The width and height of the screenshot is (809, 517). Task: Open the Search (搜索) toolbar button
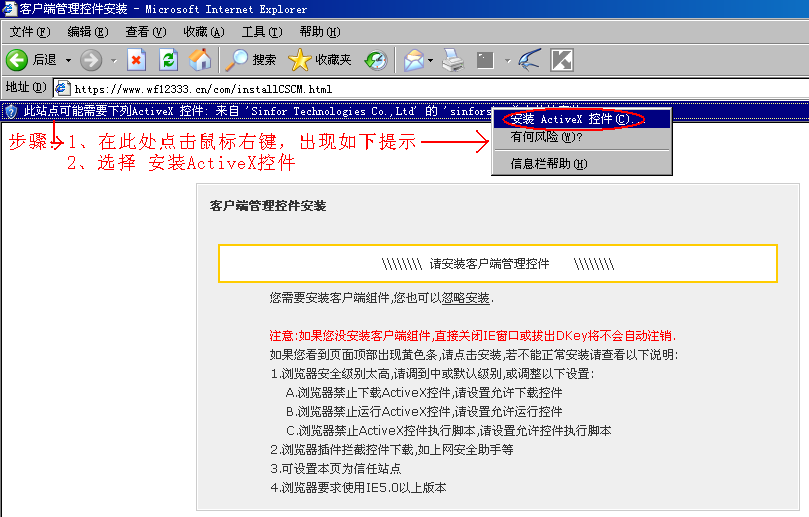point(251,60)
